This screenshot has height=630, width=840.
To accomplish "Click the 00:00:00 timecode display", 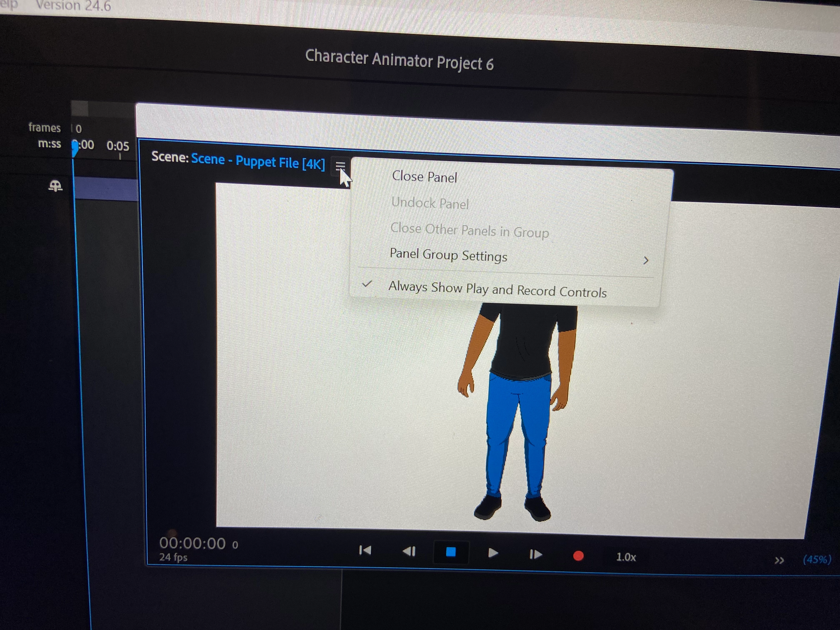I will point(192,543).
